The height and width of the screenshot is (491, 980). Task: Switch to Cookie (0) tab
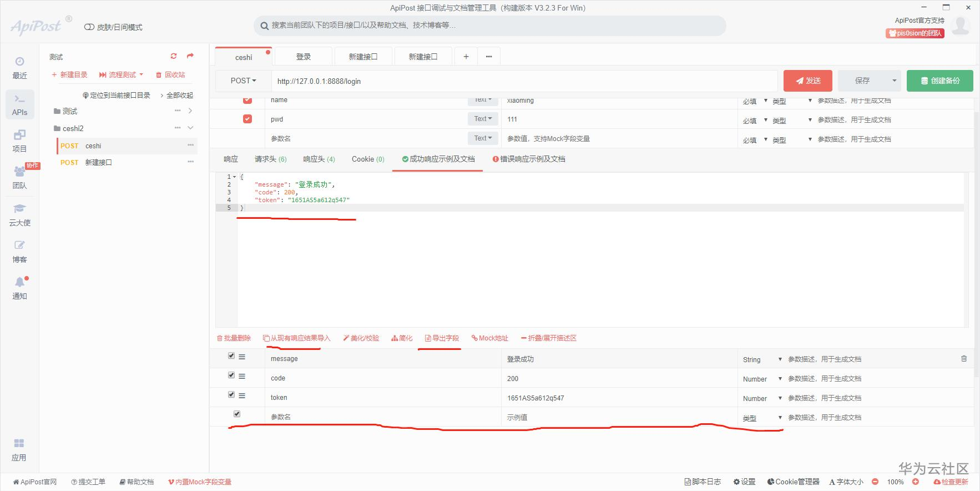coord(368,159)
